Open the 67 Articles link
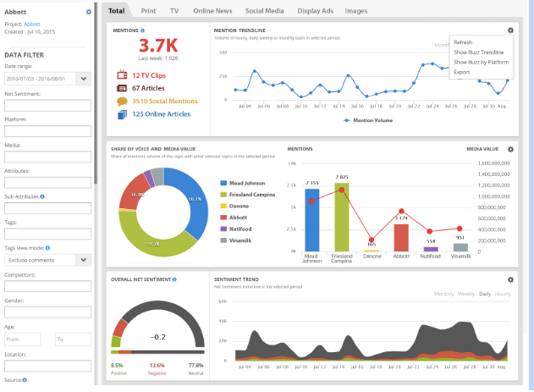This screenshot has height=392, width=534. click(148, 88)
